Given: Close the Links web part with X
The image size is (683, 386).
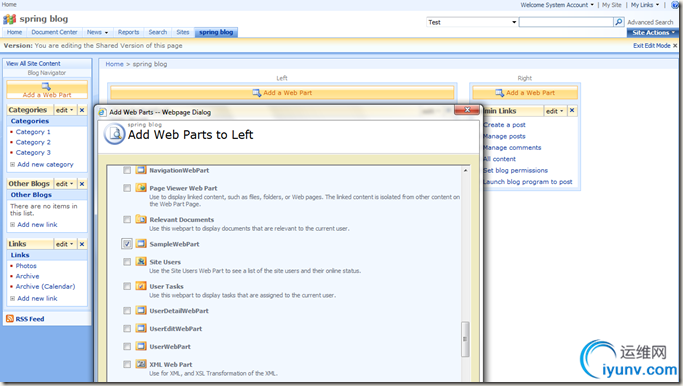Looking at the screenshot, I should (82, 244).
